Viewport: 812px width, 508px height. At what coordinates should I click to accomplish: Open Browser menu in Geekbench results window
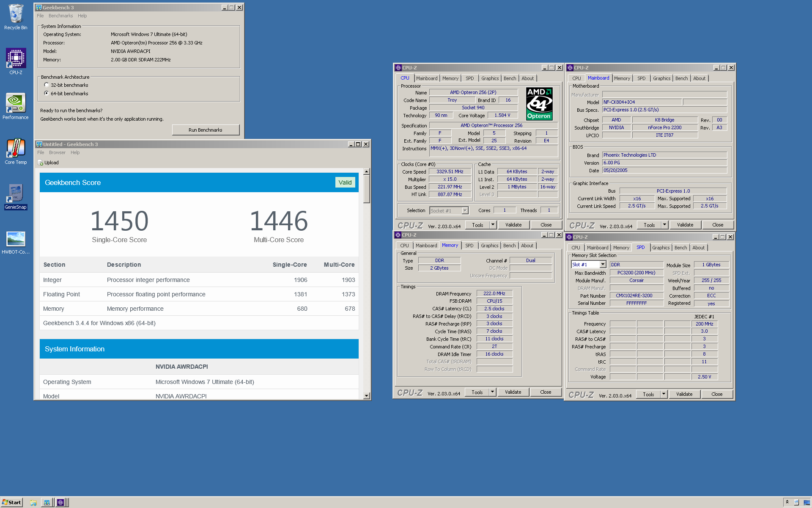(x=57, y=152)
